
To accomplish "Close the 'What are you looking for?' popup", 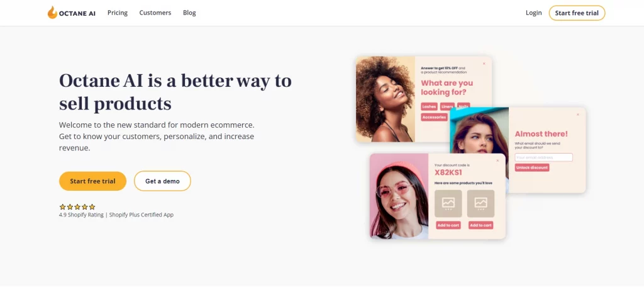I will coord(484,64).
